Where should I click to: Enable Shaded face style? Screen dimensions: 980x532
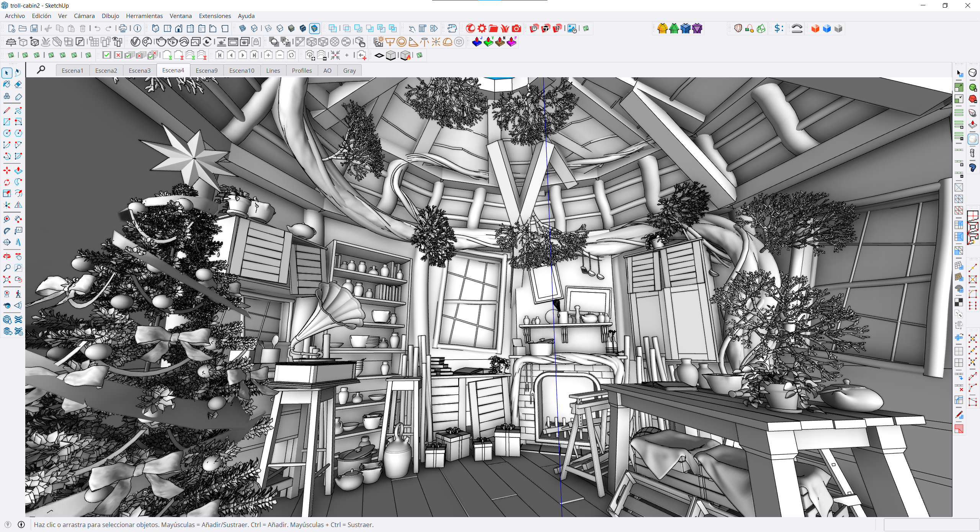pos(291,28)
